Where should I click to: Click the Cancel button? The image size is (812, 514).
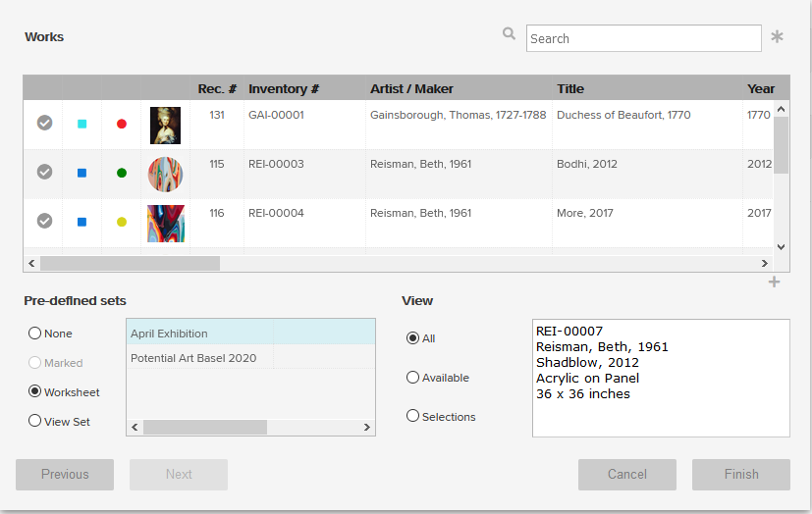627,474
